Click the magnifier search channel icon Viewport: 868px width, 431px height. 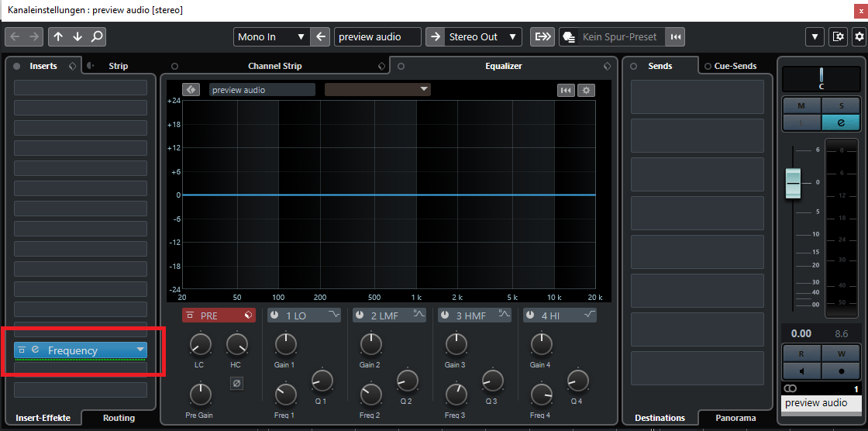97,36
